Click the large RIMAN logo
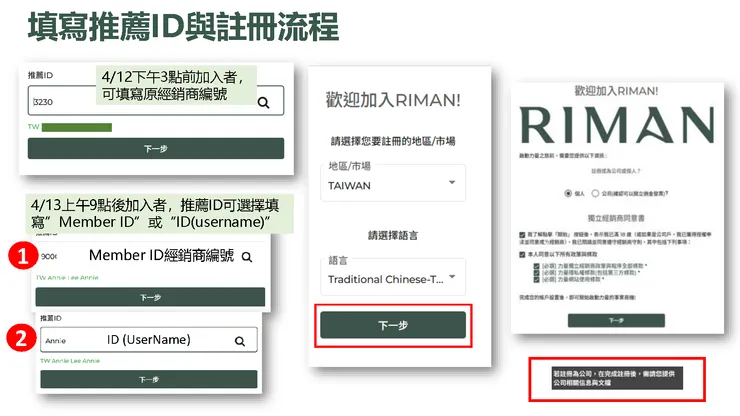Screen dimensions: 740x416 [x=616, y=125]
